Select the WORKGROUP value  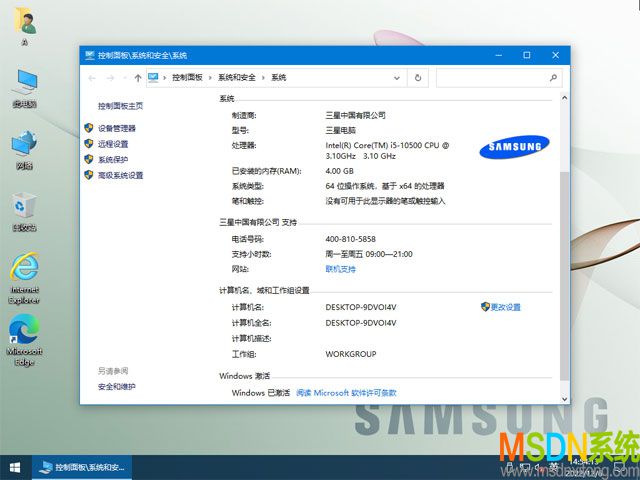[x=351, y=354]
